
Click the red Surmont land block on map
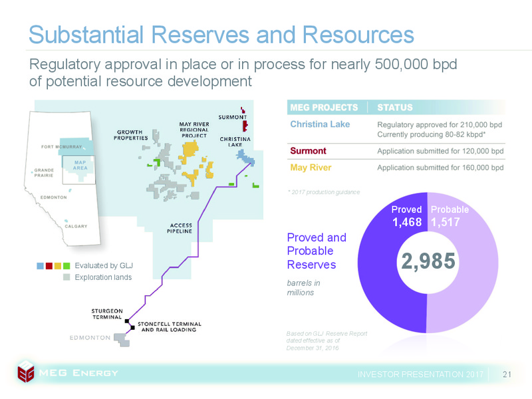click(245, 126)
